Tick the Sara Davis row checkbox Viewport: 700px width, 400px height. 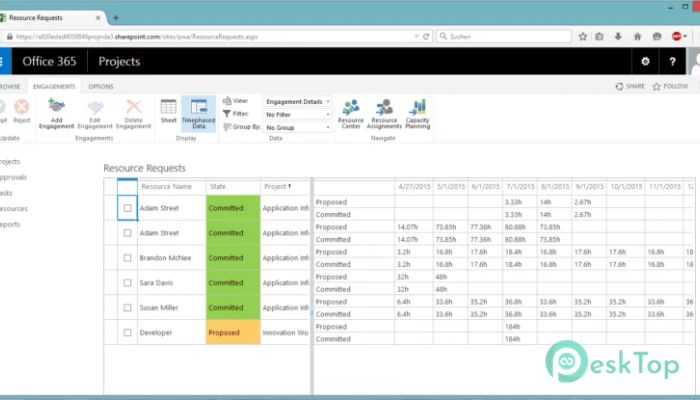[x=127, y=283]
